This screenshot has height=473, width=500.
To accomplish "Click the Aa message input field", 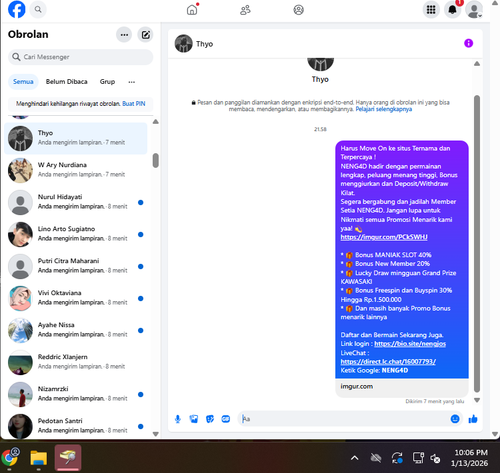I will (x=343, y=419).
